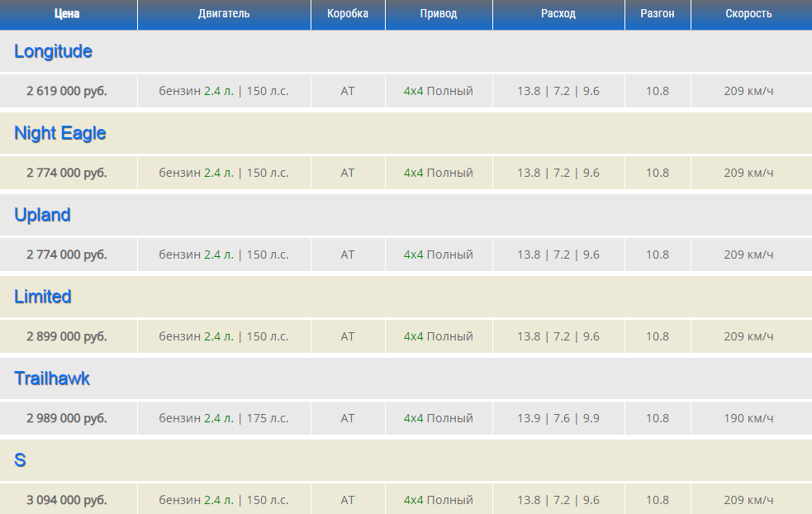Viewport: 812px width, 514px height.
Task: Click the Привод column header
Action: (439, 14)
